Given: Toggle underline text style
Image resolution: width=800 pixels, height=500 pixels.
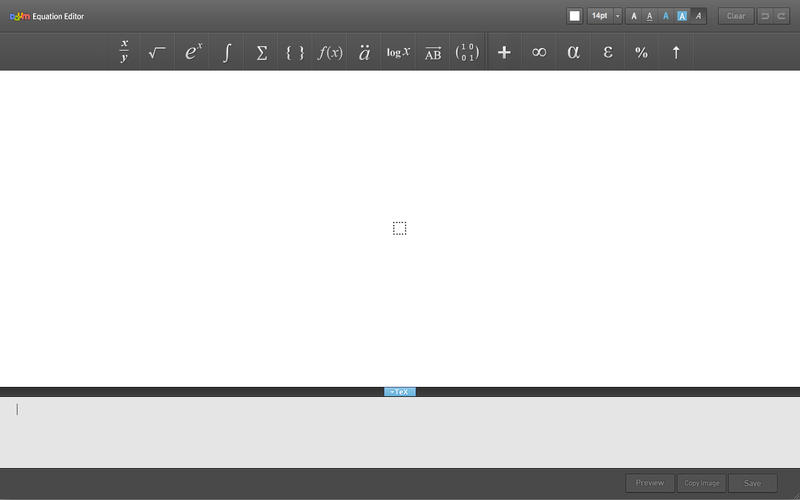Looking at the screenshot, I should click(650, 16).
